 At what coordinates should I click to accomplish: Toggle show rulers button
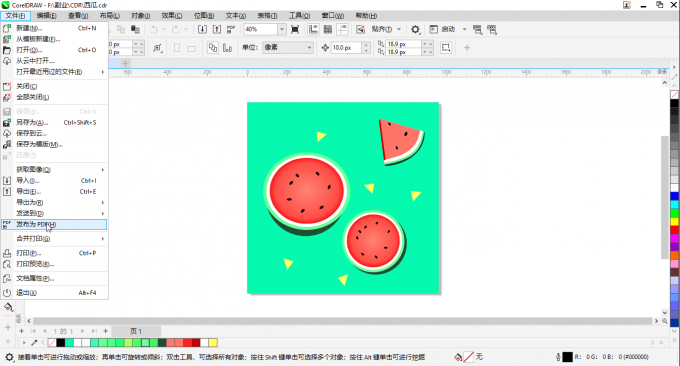313,29
